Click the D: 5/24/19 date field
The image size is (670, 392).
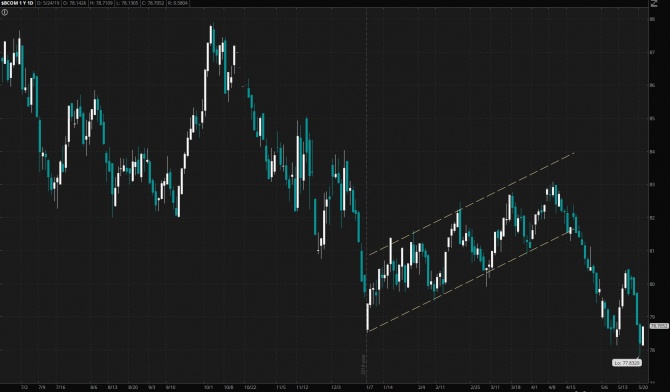point(49,3)
